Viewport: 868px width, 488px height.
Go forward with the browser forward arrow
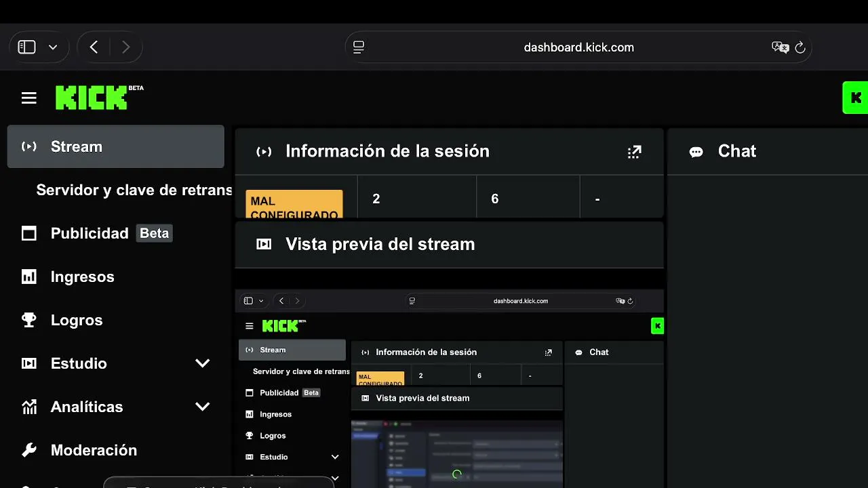click(x=125, y=47)
